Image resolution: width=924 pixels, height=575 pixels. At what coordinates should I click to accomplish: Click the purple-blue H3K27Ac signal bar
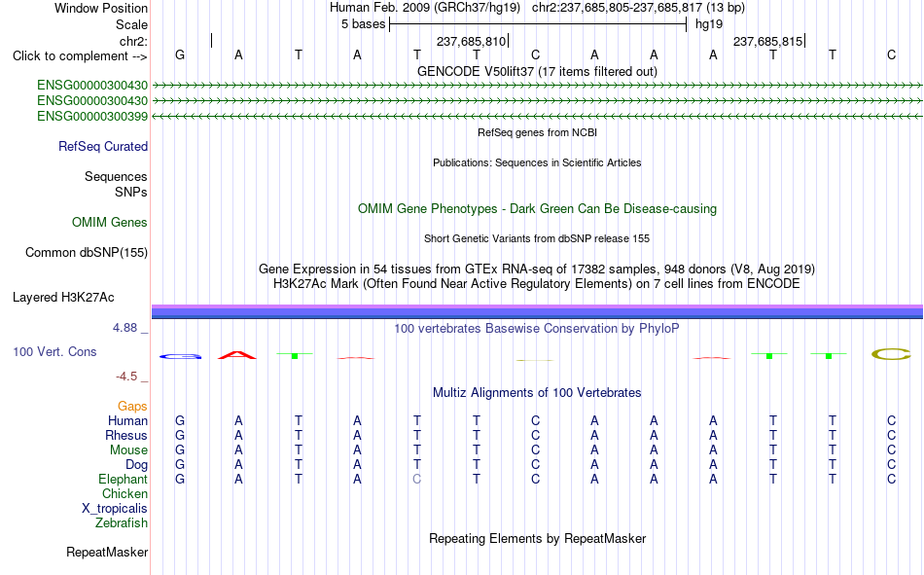coord(537,312)
